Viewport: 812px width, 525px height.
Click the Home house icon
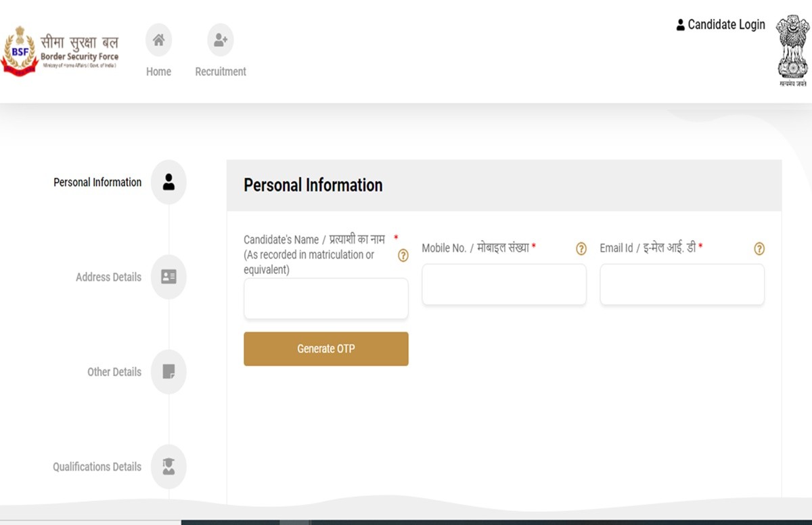click(158, 41)
